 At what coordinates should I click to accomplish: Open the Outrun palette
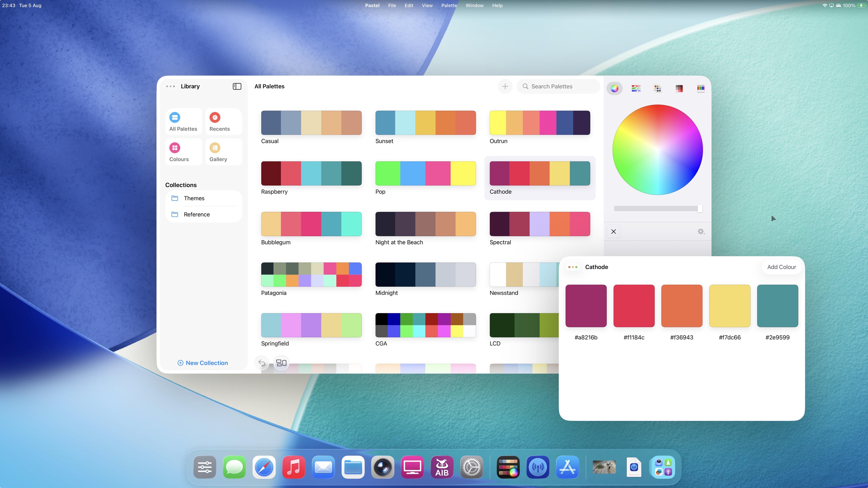540,123
